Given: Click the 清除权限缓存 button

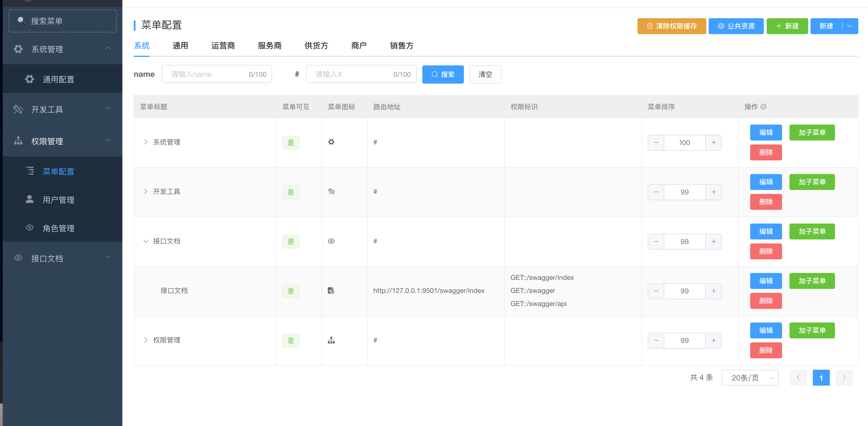Looking at the screenshot, I should (x=671, y=26).
